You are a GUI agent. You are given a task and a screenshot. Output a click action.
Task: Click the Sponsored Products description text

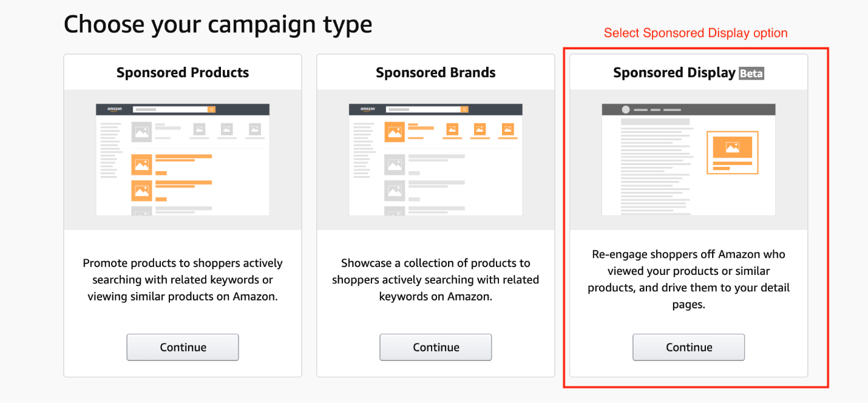coord(183,280)
